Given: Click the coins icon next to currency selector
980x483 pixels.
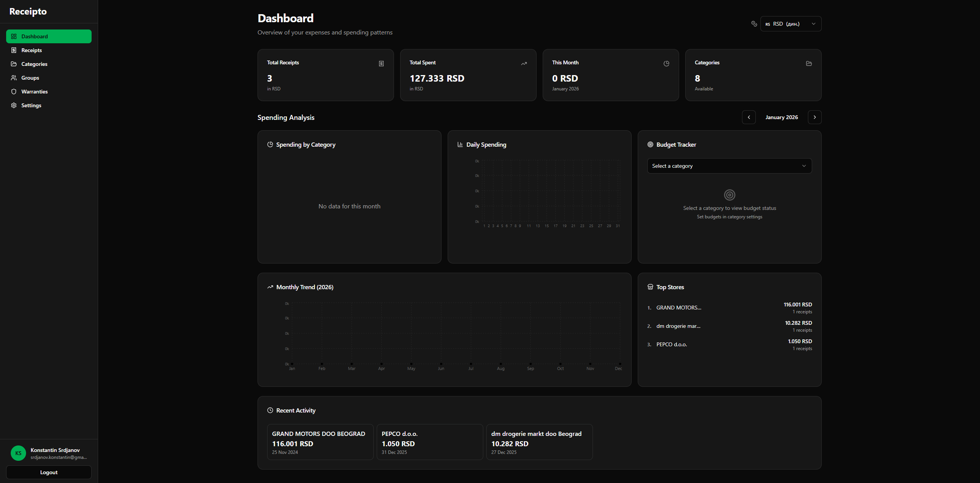Looking at the screenshot, I should pos(753,24).
